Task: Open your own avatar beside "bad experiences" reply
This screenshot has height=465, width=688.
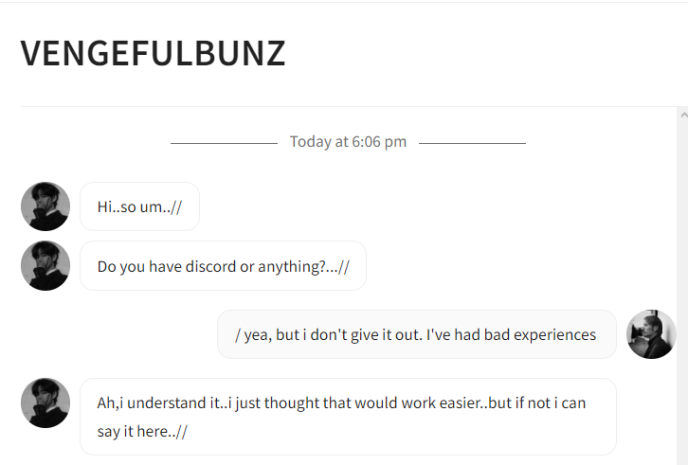Action: point(651,334)
